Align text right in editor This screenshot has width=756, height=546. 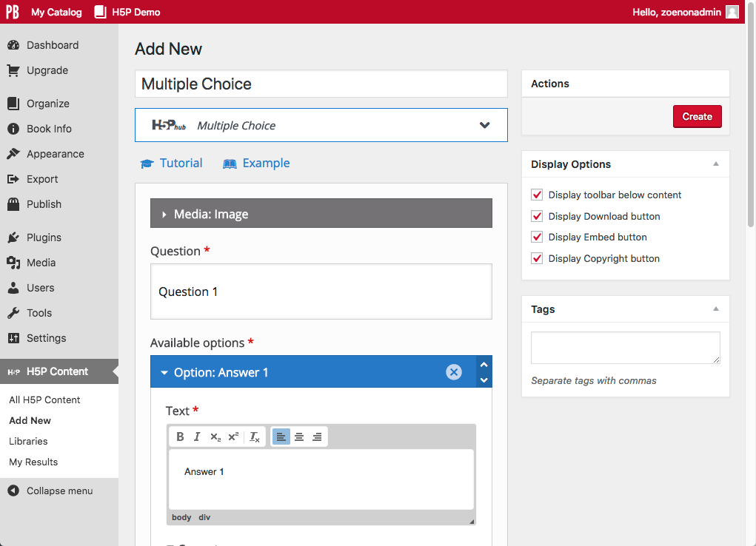coord(317,437)
